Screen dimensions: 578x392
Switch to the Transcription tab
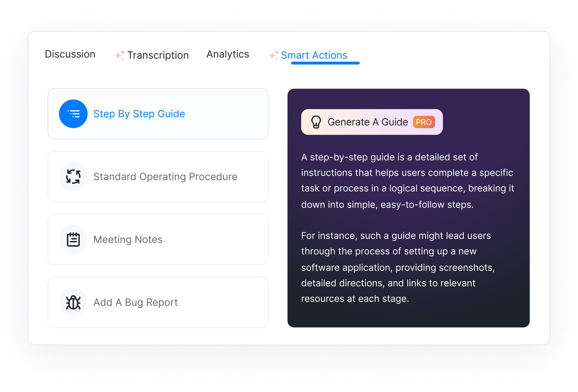(158, 55)
